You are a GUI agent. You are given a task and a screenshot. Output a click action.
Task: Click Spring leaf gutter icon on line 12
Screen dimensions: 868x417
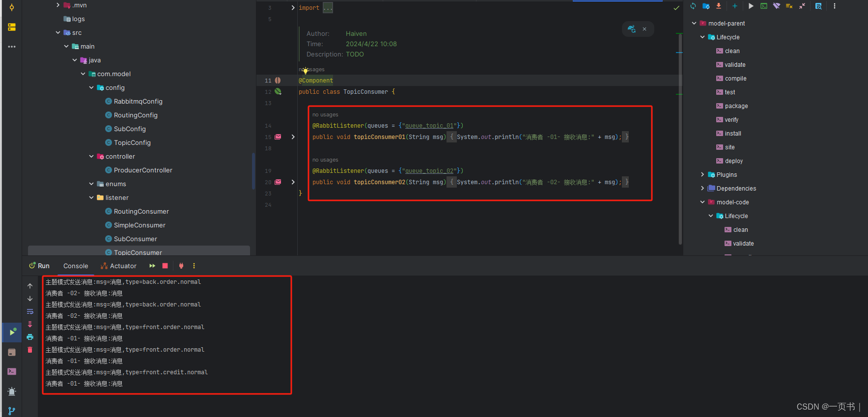tap(278, 91)
